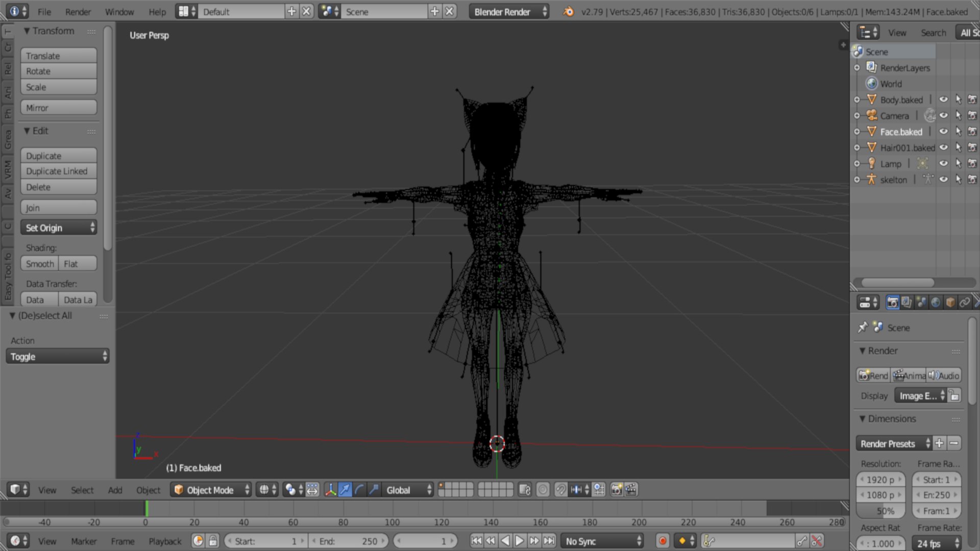Open the Constraints properties tab icon
The height and width of the screenshot is (551, 980).
click(964, 303)
